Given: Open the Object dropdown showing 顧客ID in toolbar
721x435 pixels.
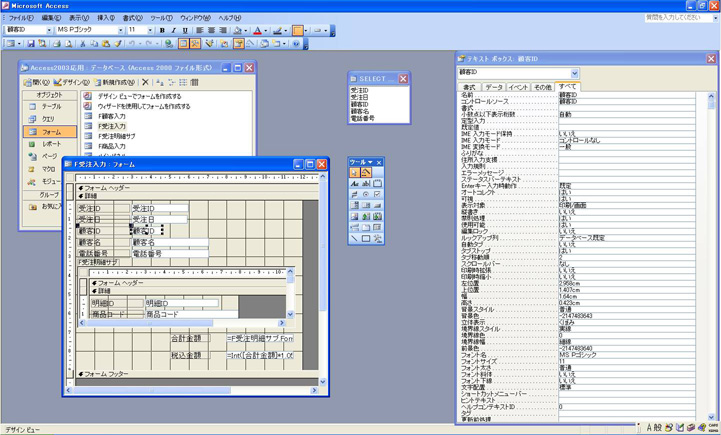Looking at the screenshot, I should [49, 30].
